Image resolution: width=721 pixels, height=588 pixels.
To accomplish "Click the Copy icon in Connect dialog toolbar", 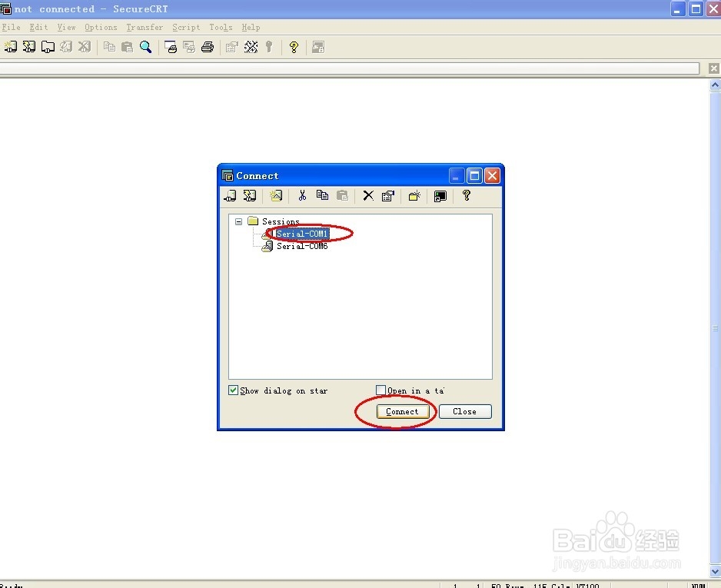I will point(322,196).
